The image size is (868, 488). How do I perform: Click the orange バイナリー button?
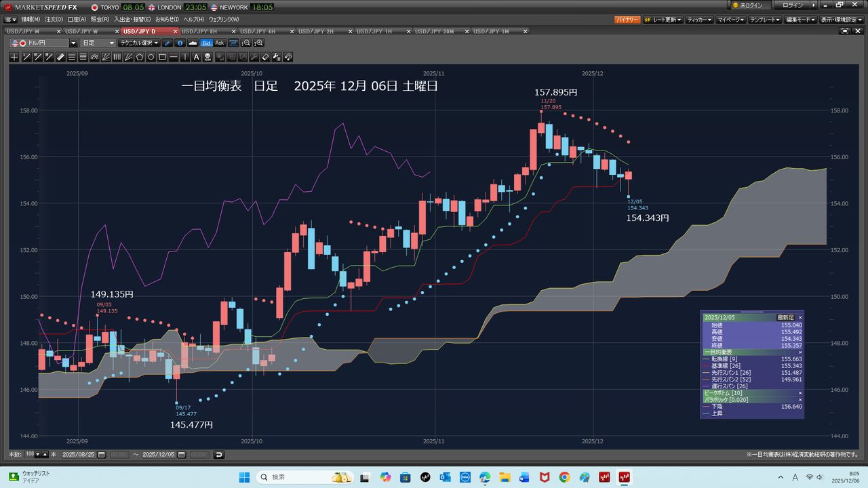627,20
